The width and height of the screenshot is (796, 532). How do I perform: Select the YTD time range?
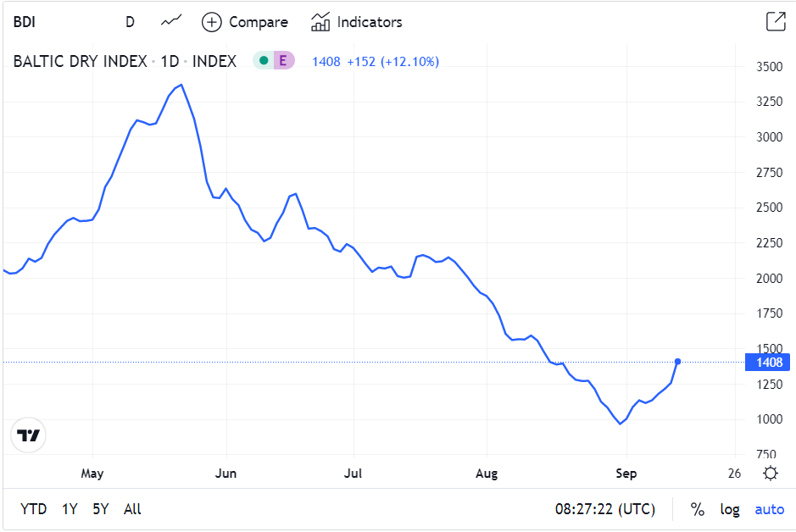click(34, 509)
